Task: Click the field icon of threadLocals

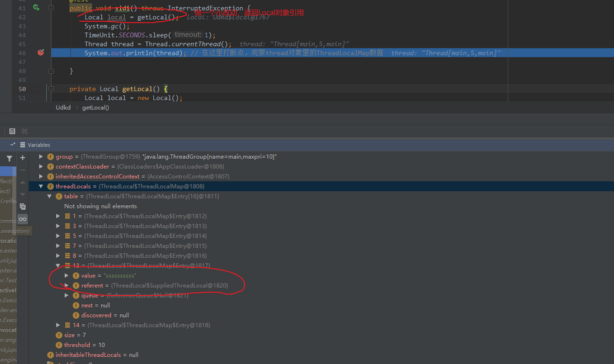Action: click(50, 186)
